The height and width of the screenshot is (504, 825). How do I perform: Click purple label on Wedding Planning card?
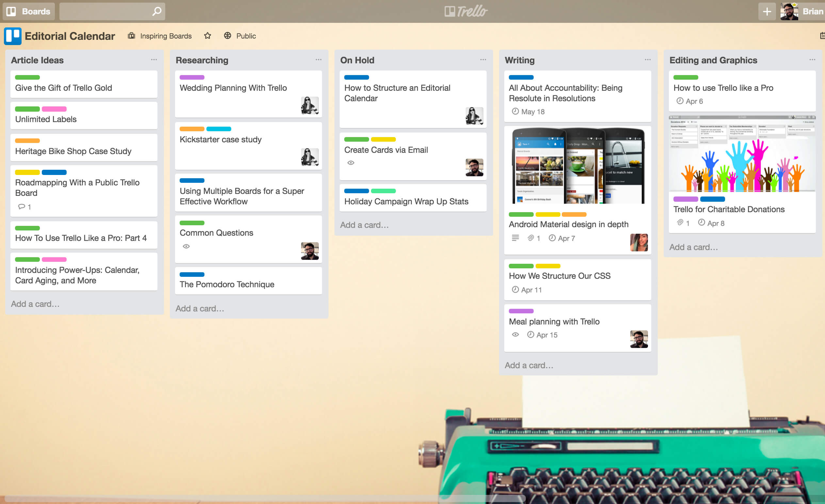coord(192,77)
